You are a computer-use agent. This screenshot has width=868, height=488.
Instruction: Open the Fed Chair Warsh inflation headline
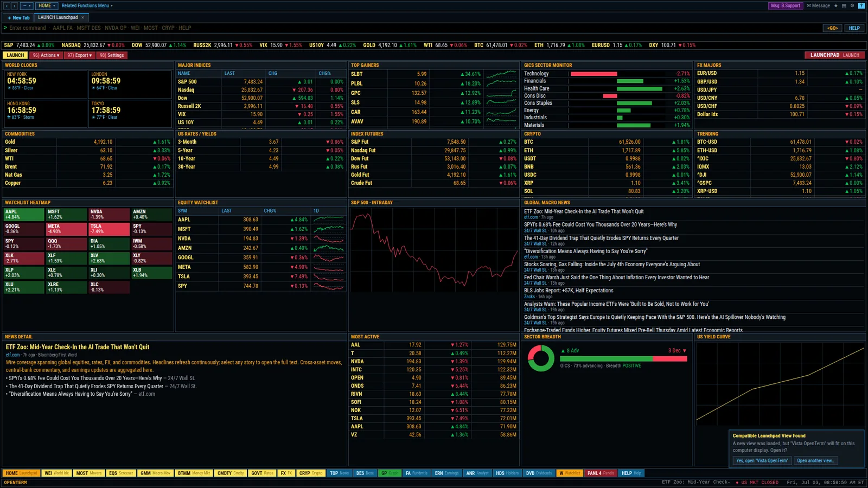click(616, 278)
